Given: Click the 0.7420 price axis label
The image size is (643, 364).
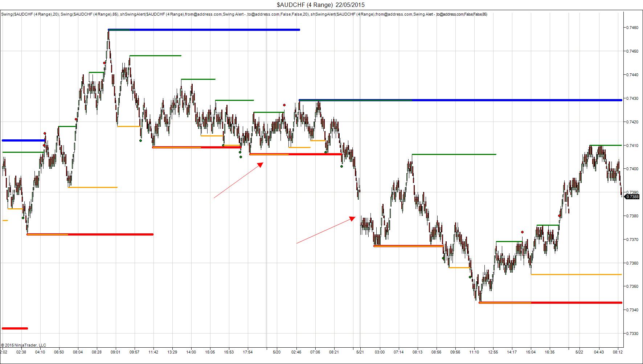Looking at the screenshot, I should (632, 122).
